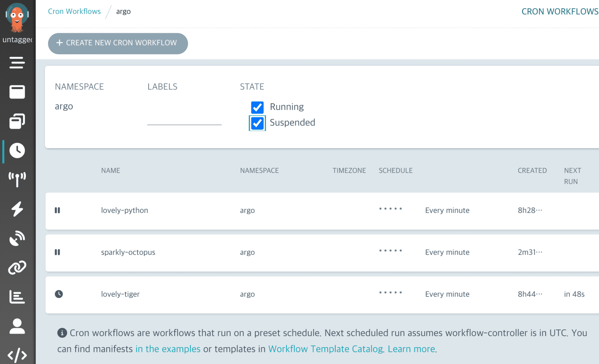
Task: Open the lovely-python cron workflow
Action: [x=124, y=210]
